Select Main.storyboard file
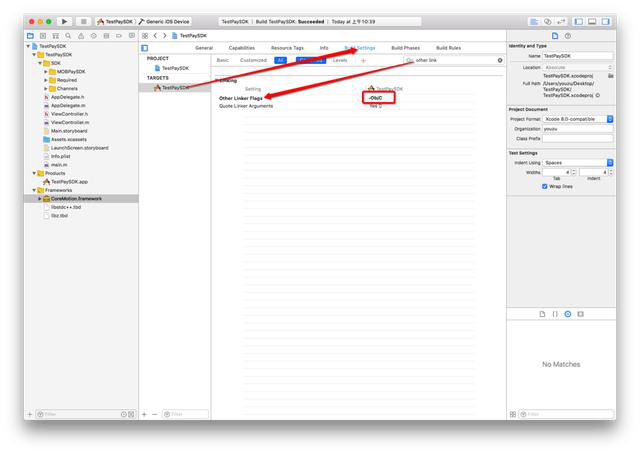Image resolution: width=640 pixels, height=454 pixels. pos(69,131)
